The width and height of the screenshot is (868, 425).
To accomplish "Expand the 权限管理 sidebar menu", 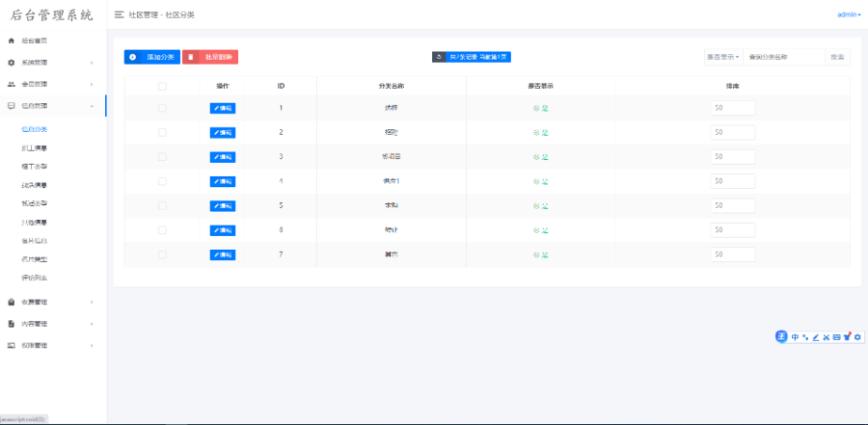I will click(53, 345).
